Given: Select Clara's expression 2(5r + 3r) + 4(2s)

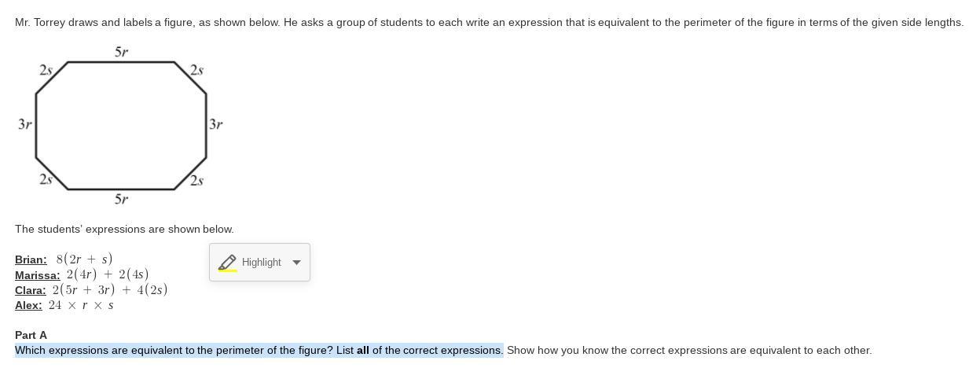Looking at the screenshot, I should 110,289.
